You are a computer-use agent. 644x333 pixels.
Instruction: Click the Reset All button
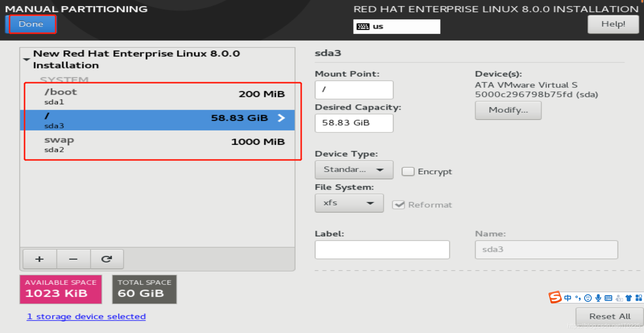tap(610, 316)
